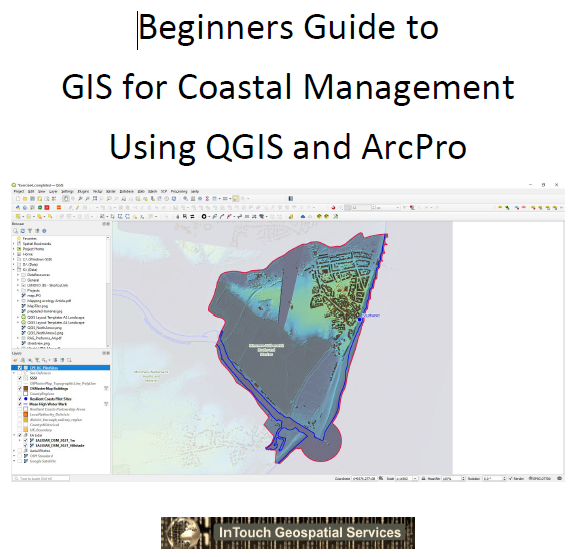Uncheck the Resilient Coasts Pilot Sites layer
This screenshot has height=557, width=580.
click(x=20, y=399)
